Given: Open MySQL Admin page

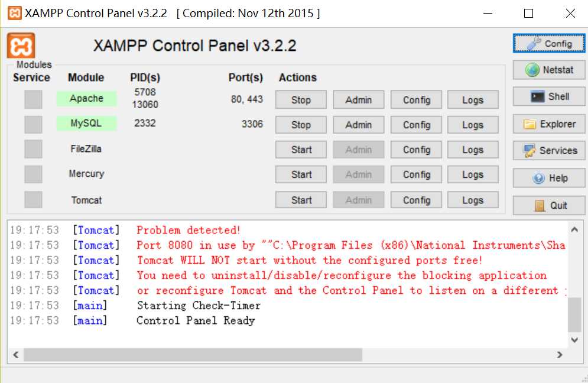Looking at the screenshot, I should click(x=359, y=125).
